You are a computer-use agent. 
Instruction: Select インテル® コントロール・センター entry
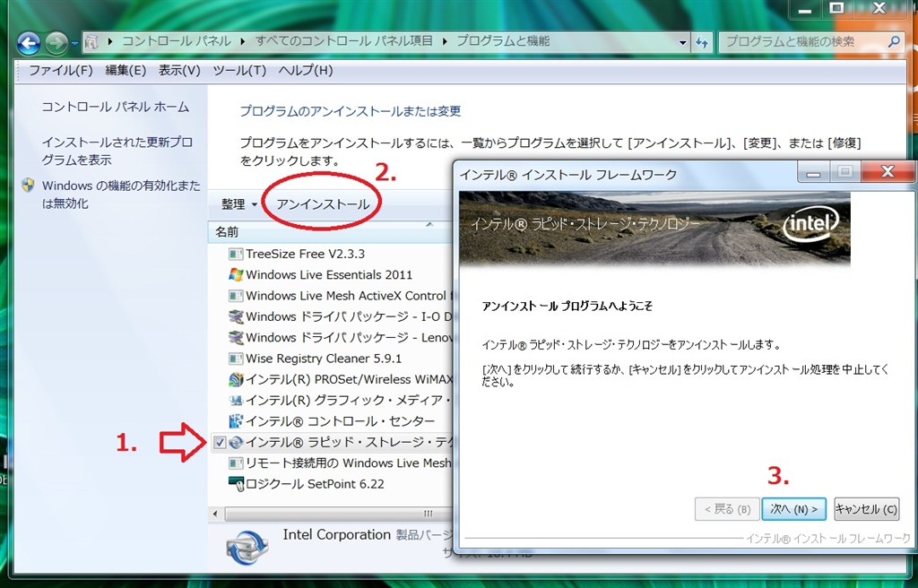(x=340, y=421)
